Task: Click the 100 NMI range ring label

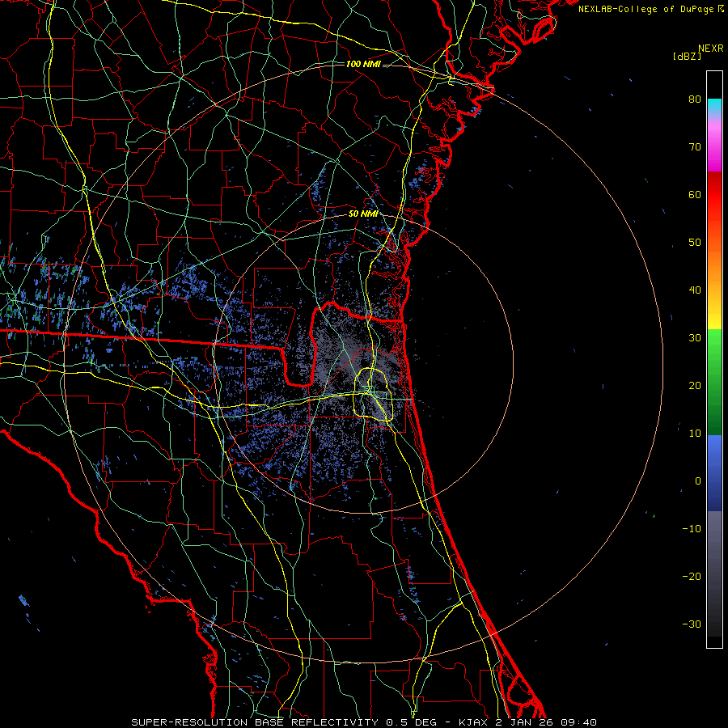Action: click(x=363, y=64)
